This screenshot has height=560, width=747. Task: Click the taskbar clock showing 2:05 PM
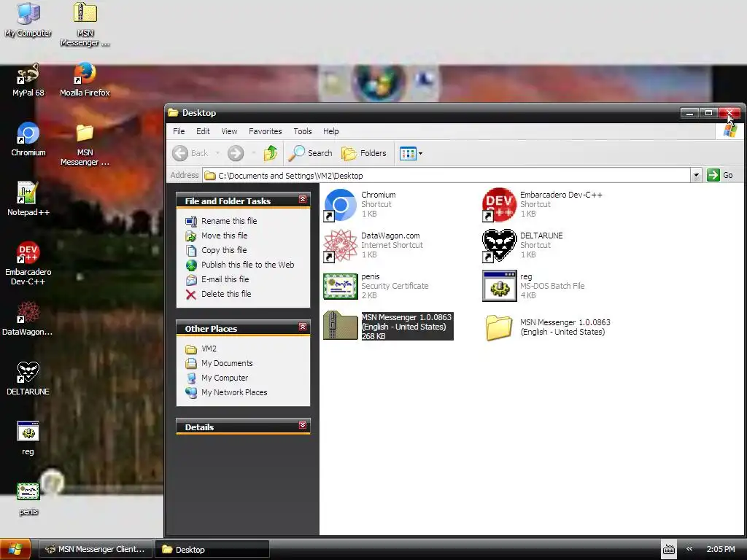720,549
